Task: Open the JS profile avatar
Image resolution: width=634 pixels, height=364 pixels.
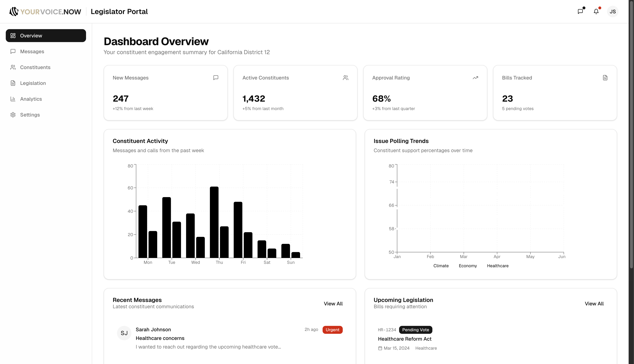Action: click(613, 11)
